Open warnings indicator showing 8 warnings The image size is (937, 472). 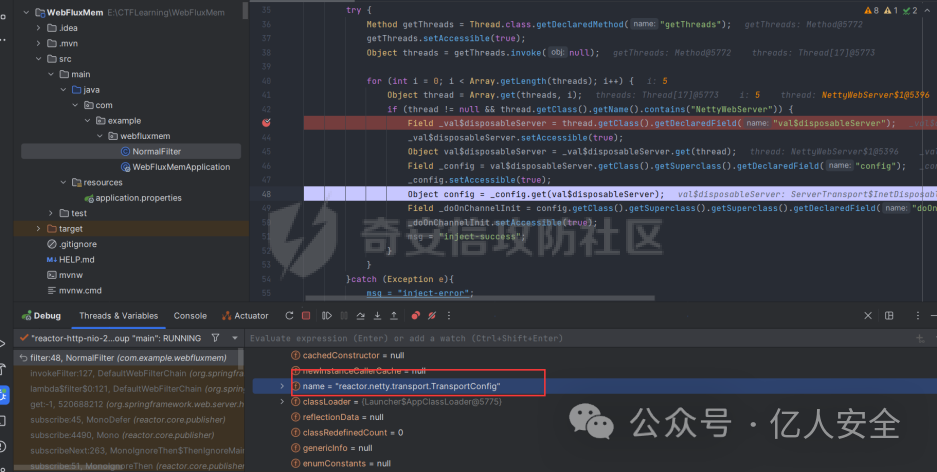[x=871, y=10]
